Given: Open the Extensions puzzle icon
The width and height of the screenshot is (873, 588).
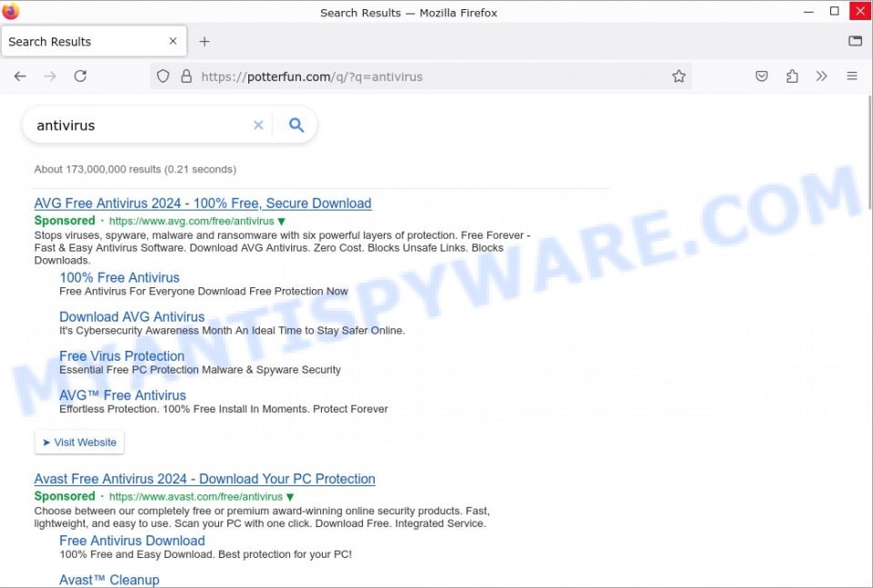Looking at the screenshot, I should coord(792,76).
